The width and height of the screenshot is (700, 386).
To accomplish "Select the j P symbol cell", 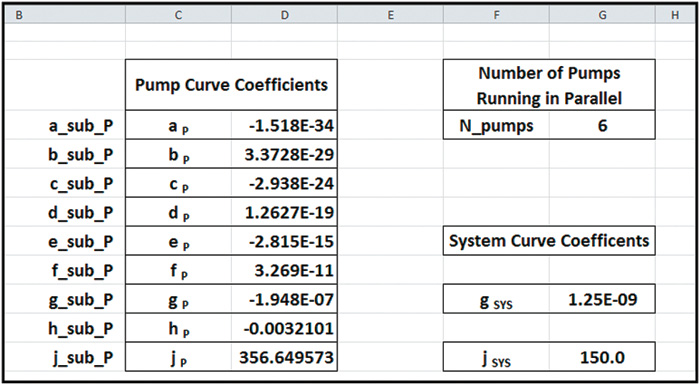I will [x=179, y=357].
